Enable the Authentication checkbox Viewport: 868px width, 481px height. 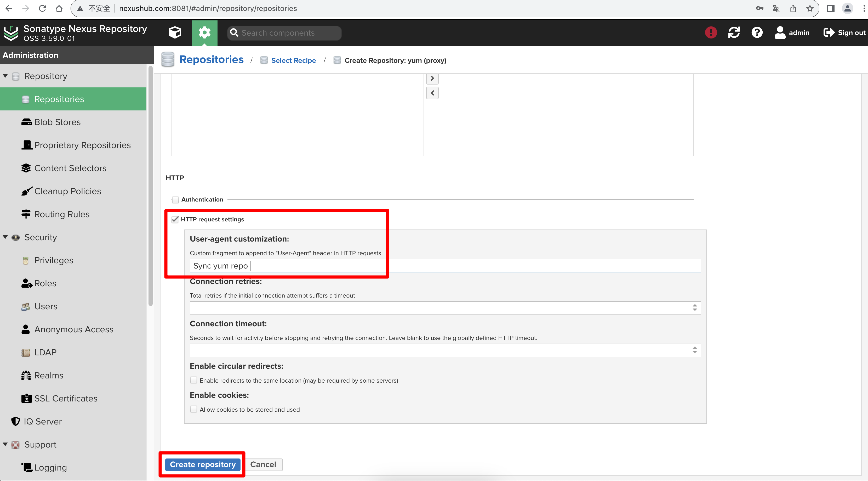[175, 200]
